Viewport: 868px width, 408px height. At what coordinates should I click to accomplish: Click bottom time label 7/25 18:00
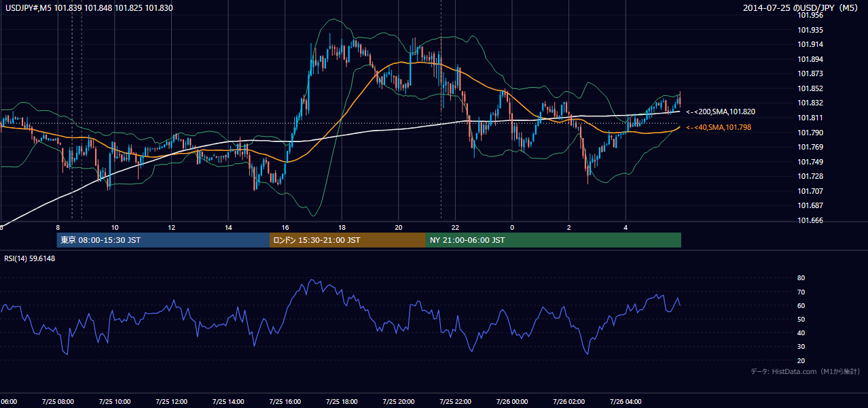[342, 401]
